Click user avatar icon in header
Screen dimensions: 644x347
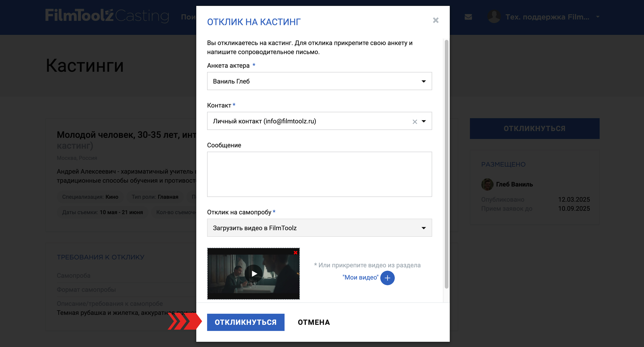[494, 17]
